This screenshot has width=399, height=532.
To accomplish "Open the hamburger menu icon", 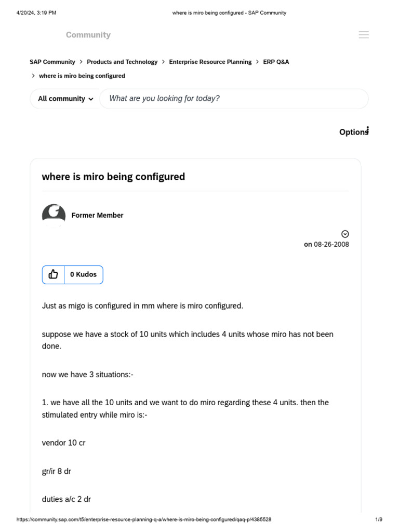I will pos(364,35).
